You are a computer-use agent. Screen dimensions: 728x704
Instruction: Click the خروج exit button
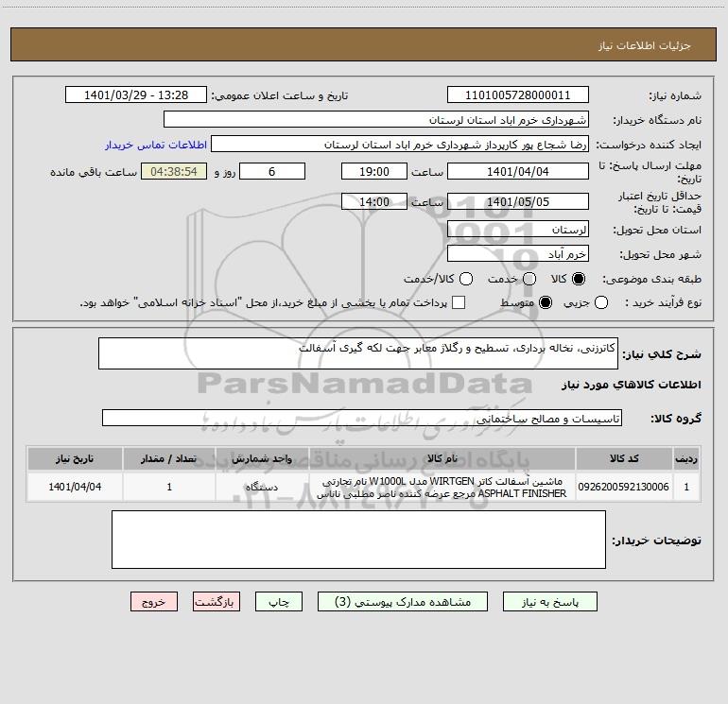[x=154, y=601]
